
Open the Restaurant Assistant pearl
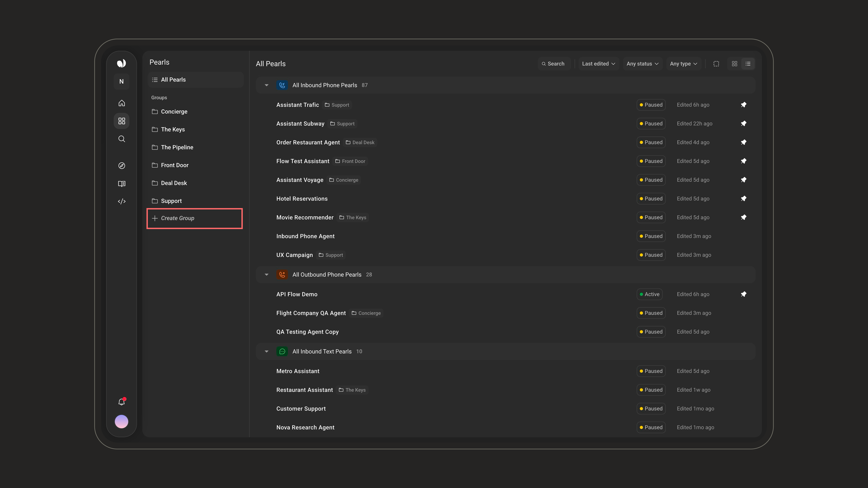pos(305,390)
